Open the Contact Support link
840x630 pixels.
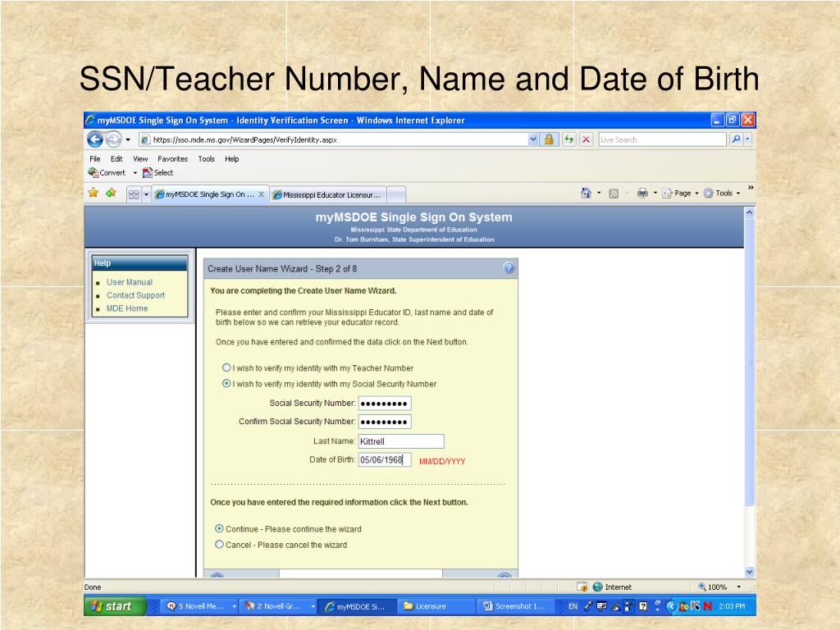(135, 295)
